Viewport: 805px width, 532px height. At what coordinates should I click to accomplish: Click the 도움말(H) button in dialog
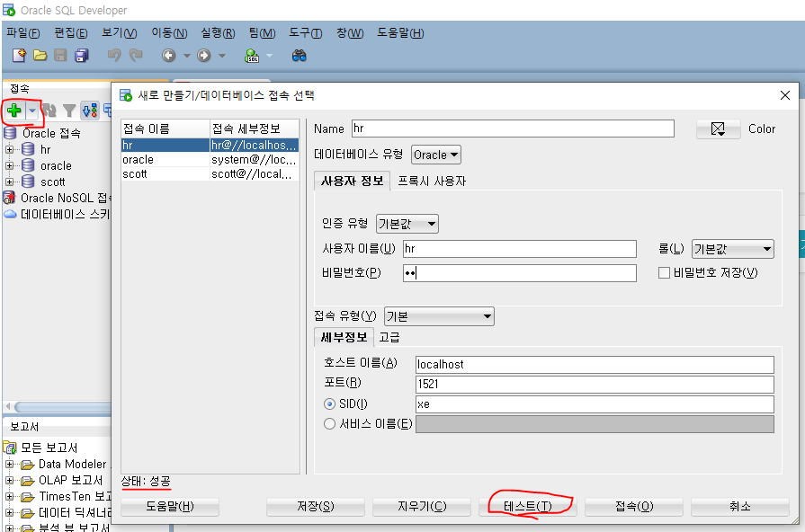(170, 506)
